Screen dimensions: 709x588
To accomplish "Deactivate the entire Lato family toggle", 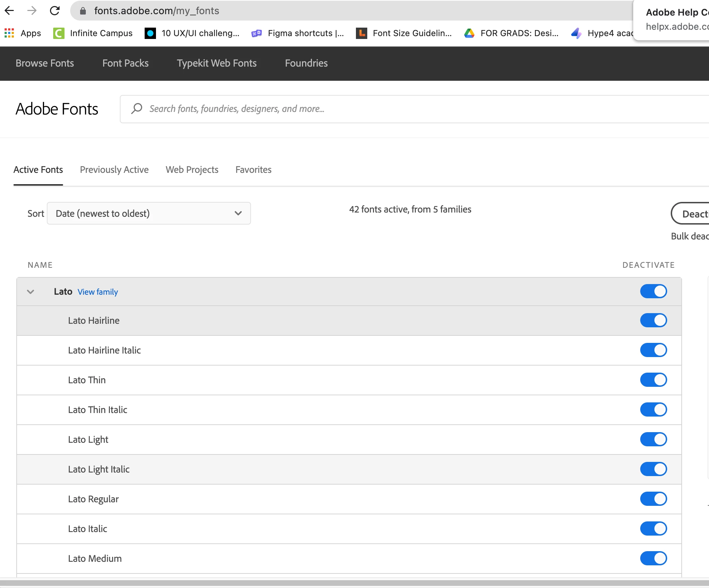I will 653,292.
